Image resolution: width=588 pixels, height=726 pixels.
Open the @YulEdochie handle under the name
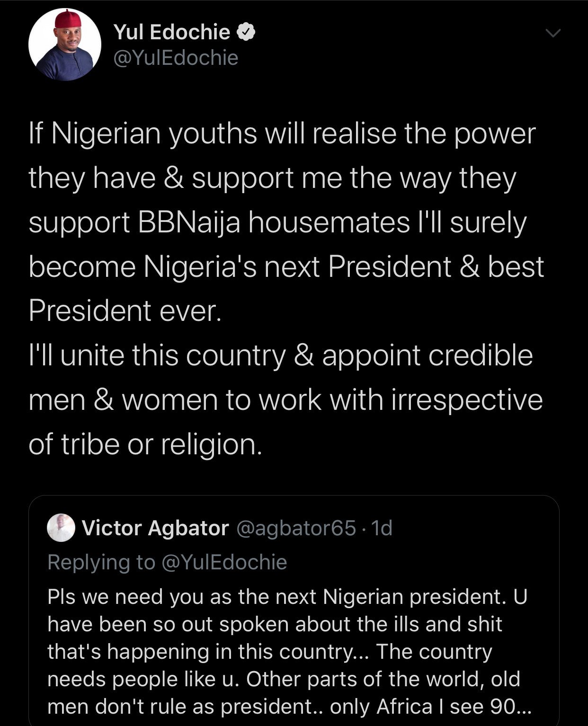coord(176,58)
